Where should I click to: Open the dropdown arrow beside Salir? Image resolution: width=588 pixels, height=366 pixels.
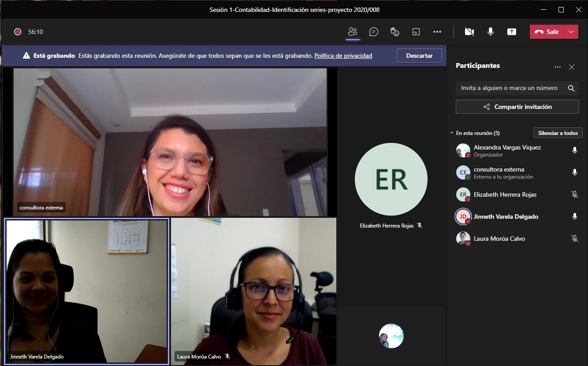571,32
